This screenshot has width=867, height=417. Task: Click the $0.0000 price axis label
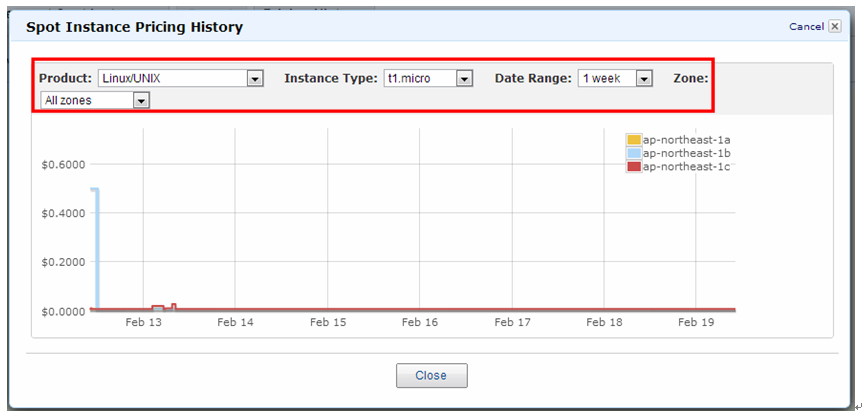(x=64, y=311)
